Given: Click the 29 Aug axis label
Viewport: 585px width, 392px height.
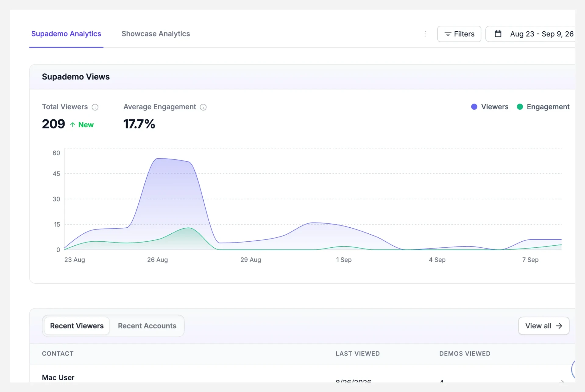Looking at the screenshot, I should point(251,260).
